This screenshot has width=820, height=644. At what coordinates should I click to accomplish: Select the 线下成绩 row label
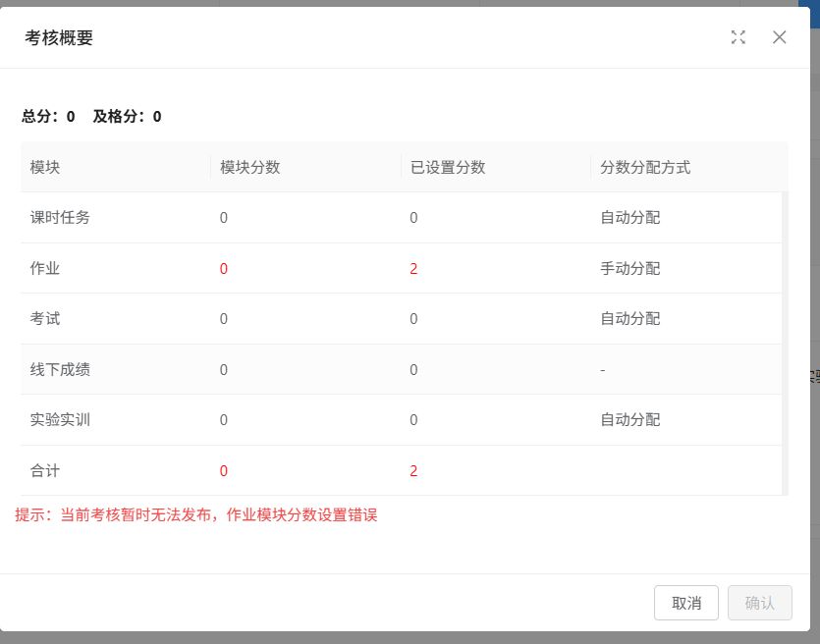coord(60,369)
